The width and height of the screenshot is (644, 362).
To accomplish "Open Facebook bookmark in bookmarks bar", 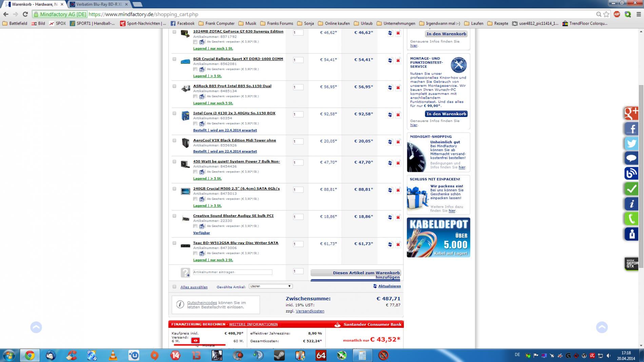I will click(x=182, y=23).
